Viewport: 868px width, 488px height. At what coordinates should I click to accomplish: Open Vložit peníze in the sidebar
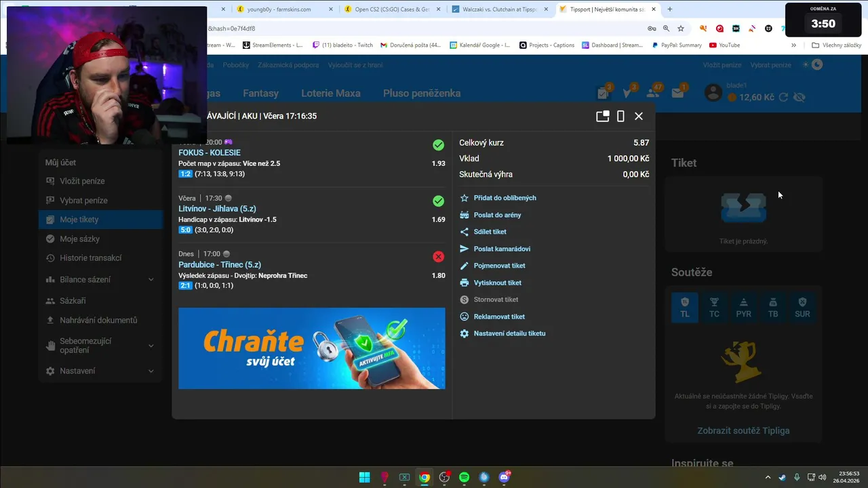(x=100, y=181)
